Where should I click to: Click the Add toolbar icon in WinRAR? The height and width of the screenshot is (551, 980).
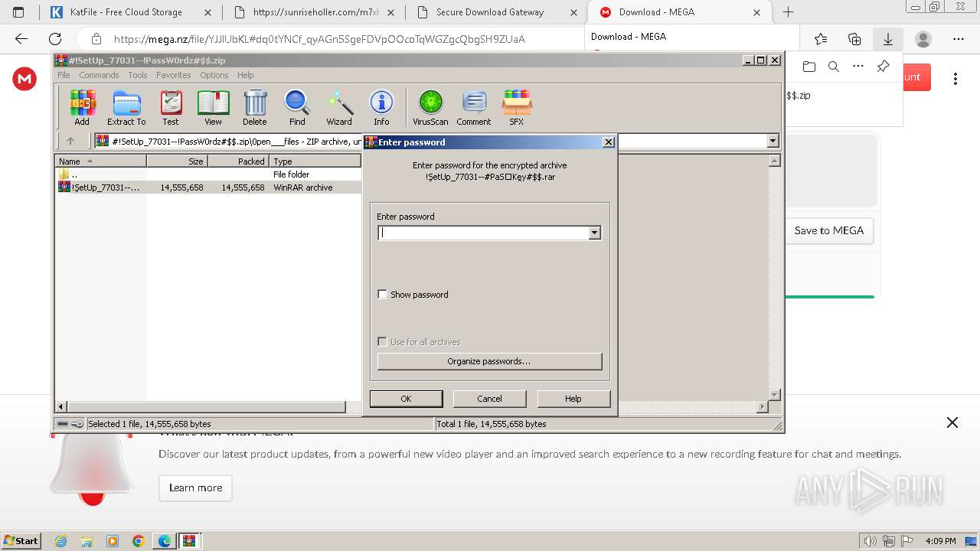pos(82,108)
